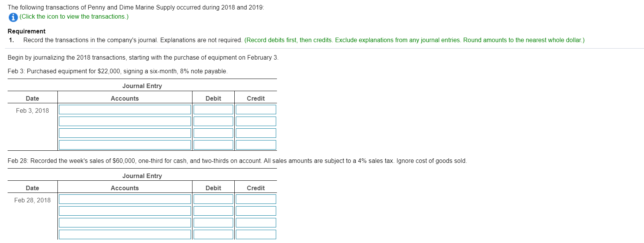The height and width of the screenshot is (243, 644).
Task: Click the Feb 28, 2018 date label
Action: (32, 200)
